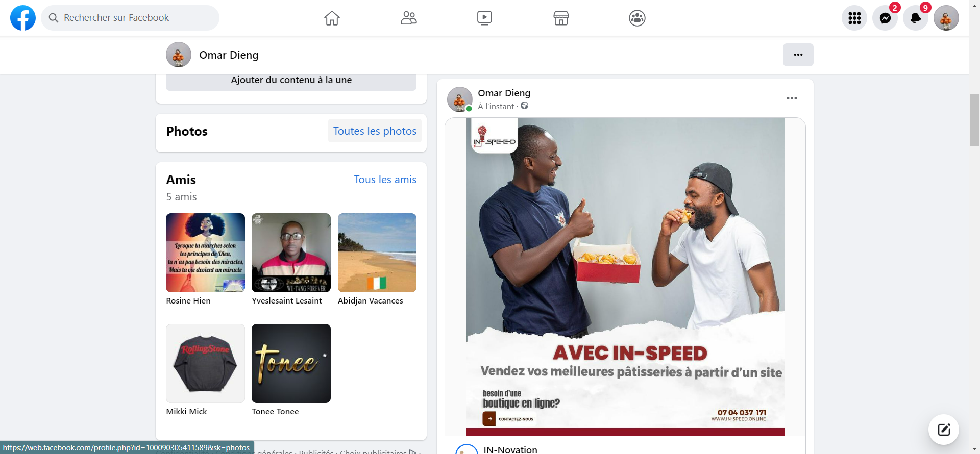
Task: Click 'Tous les amis' link
Action: tap(385, 180)
